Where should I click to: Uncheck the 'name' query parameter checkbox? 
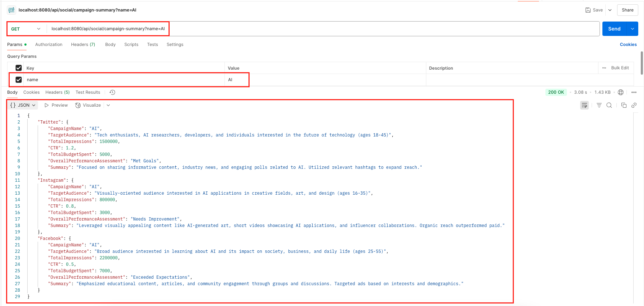point(19,80)
